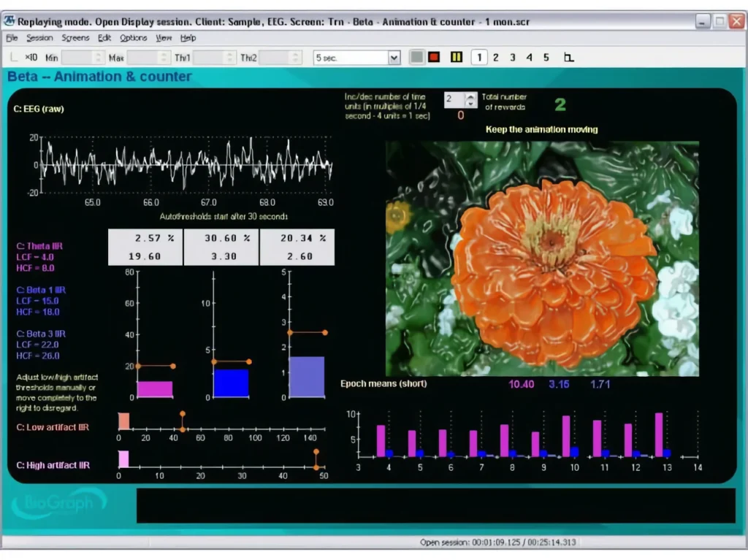Click the orange zinnia flower animation image
This screenshot has width=748, height=560.
(542, 258)
